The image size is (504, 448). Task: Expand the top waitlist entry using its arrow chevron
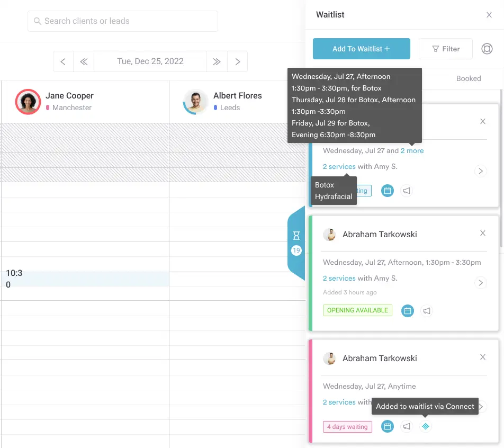click(x=481, y=171)
